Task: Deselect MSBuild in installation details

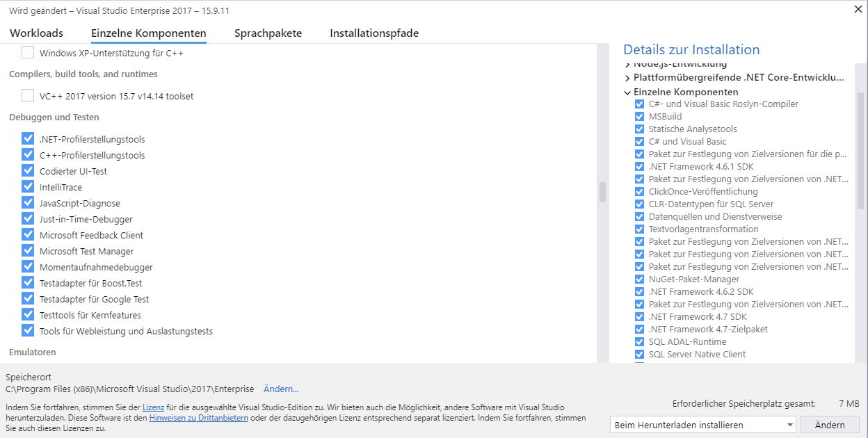Action: [x=639, y=117]
